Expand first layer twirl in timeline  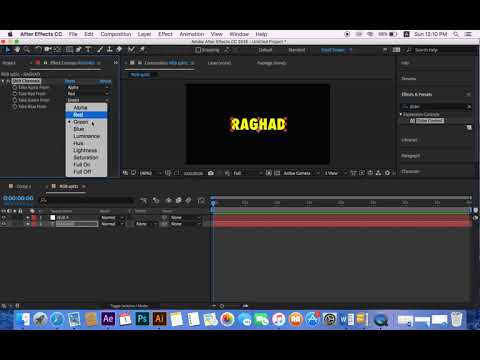[x=28, y=218]
